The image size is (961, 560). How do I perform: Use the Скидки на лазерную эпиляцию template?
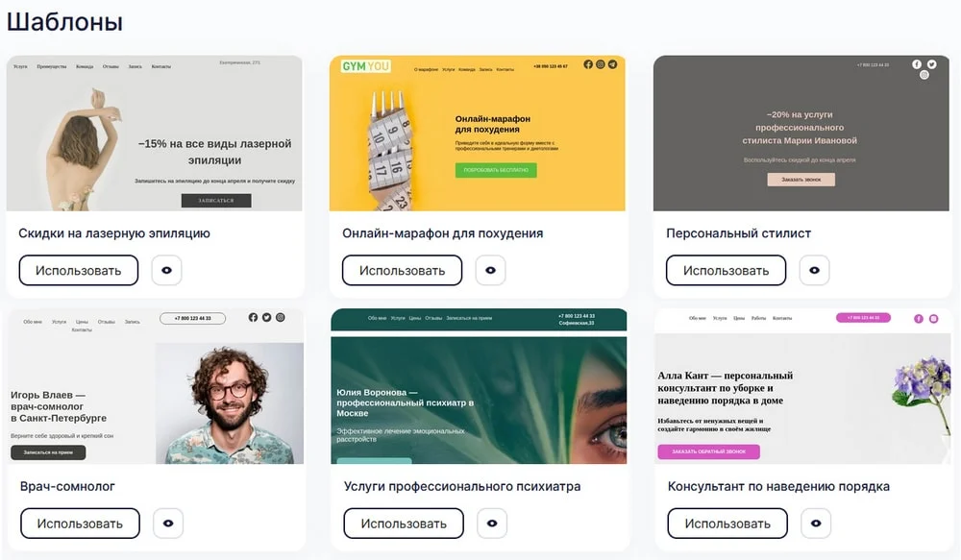coord(79,270)
